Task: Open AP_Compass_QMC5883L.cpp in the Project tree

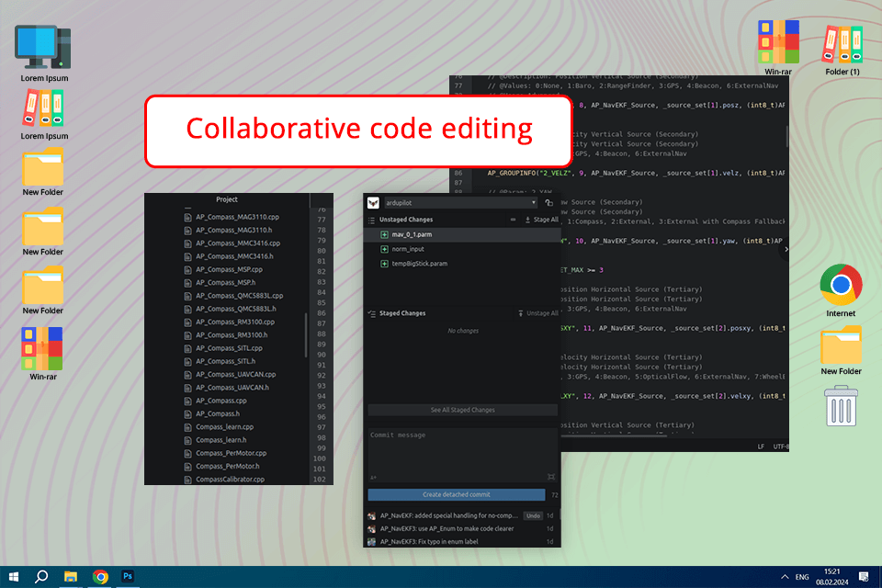Action: pos(239,296)
